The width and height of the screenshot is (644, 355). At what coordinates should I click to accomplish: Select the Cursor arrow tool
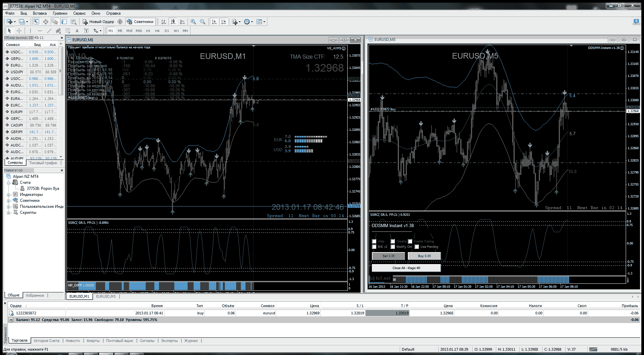9,31
